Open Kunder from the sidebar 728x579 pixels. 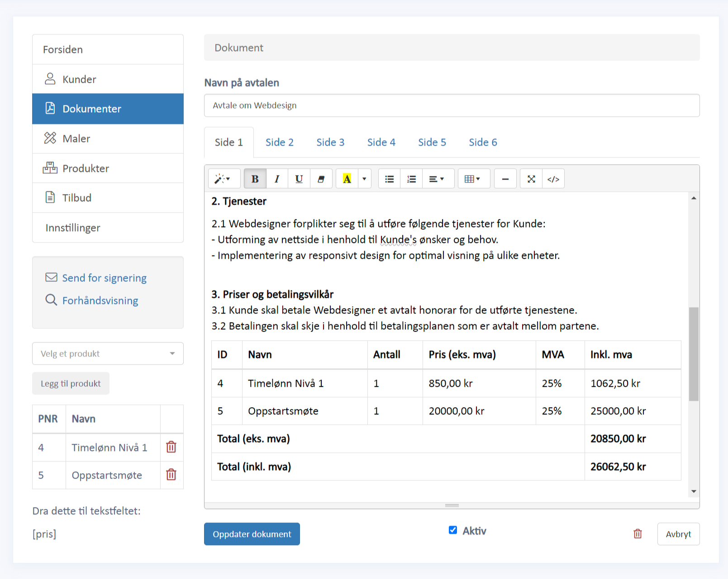108,79
